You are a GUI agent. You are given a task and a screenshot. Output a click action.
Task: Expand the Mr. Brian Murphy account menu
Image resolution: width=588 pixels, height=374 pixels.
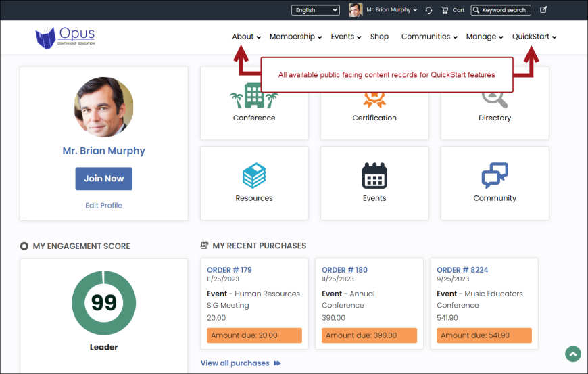click(391, 10)
